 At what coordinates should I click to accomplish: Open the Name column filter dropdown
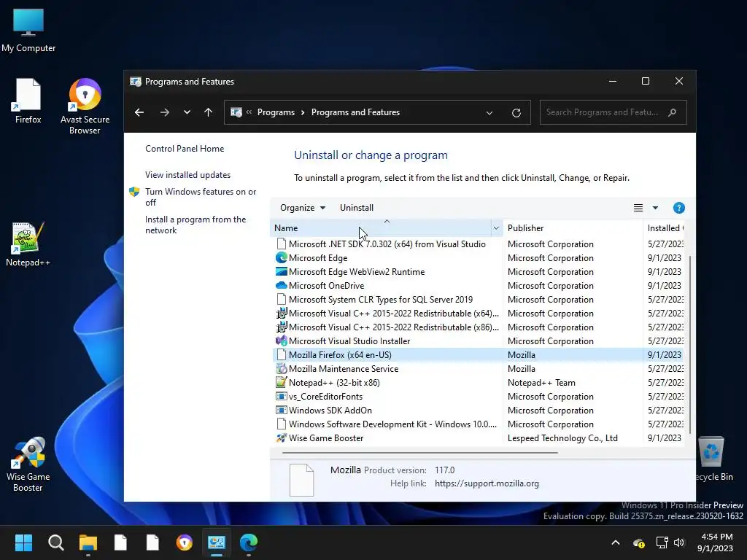coord(496,228)
